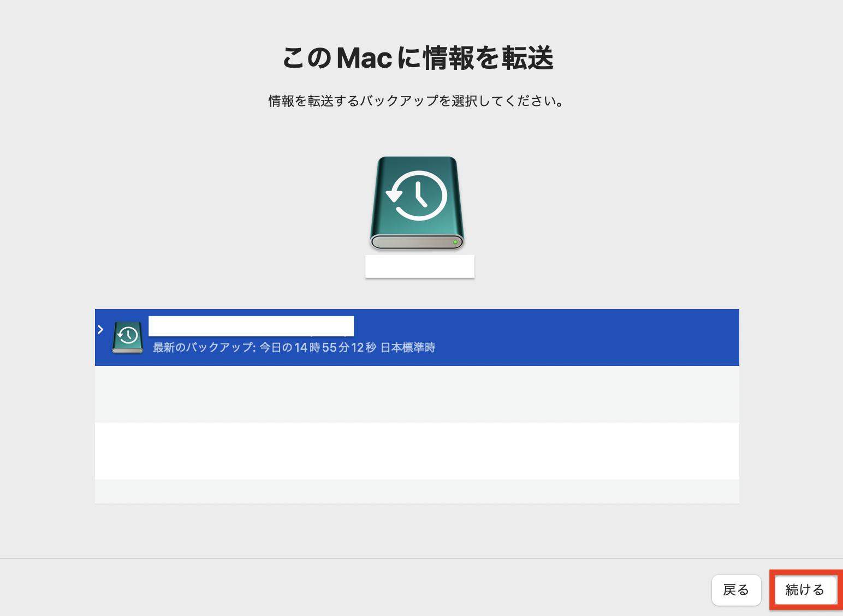
Task: Expand the selected backup with the chevron
Action: [102, 329]
